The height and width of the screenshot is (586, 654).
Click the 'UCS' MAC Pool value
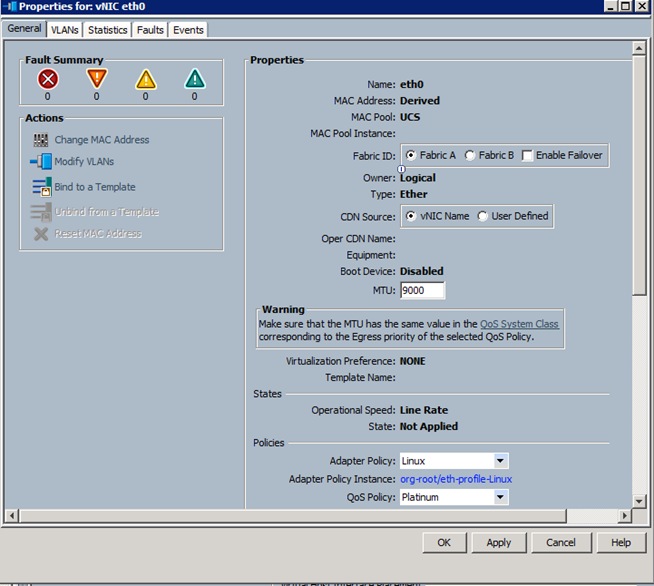click(x=410, y=117)
